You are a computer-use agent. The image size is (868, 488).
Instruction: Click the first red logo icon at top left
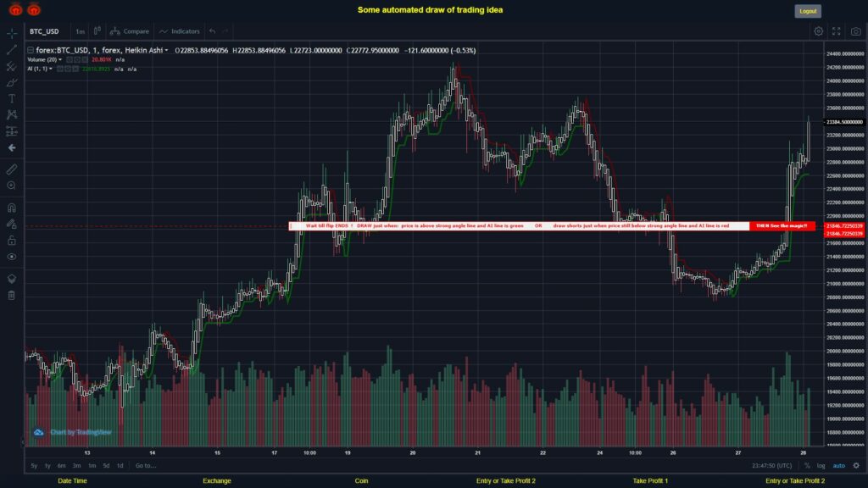15,9
